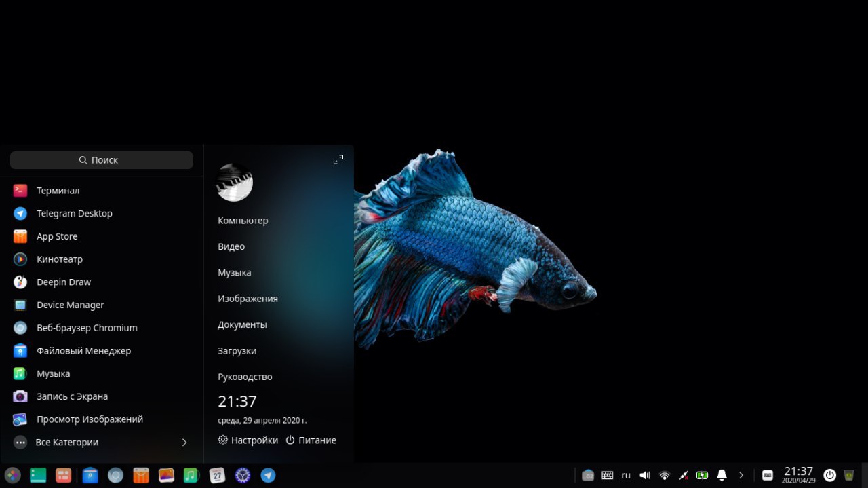Image resolution: width=868 pixels, height=488 pixels.
Task: Click the keyboard layout tray icon
Action: [608, 475]
